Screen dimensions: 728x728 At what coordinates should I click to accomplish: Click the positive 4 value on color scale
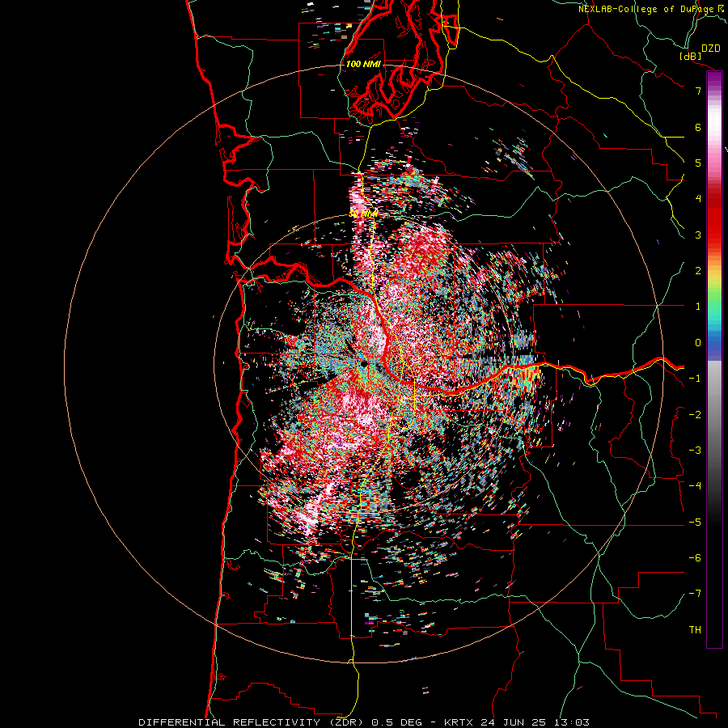(x=698, y=199)
